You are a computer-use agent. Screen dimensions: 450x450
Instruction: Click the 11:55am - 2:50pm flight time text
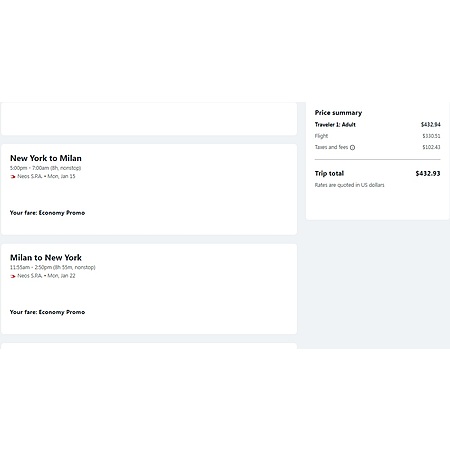[x=53, y=267]
